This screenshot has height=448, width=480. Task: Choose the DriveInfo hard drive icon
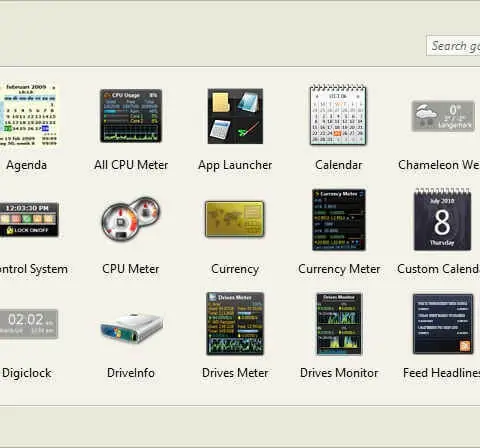coord(132,328)
